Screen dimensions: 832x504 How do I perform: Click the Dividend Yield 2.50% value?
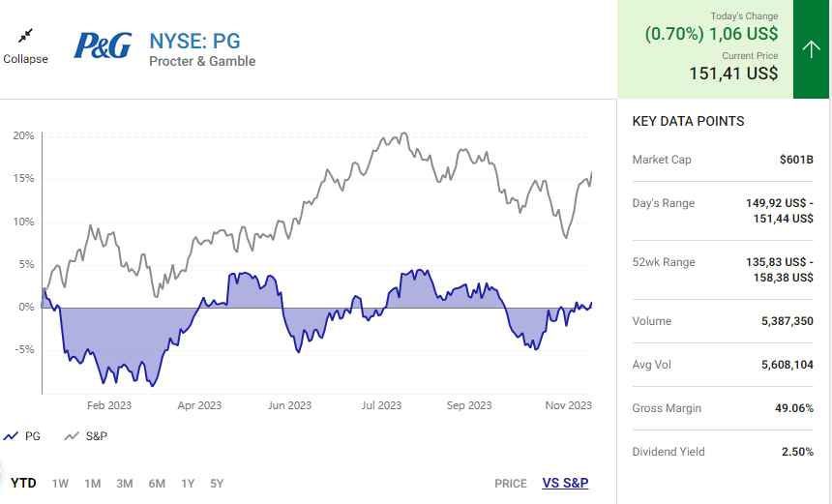click(796, 452)
